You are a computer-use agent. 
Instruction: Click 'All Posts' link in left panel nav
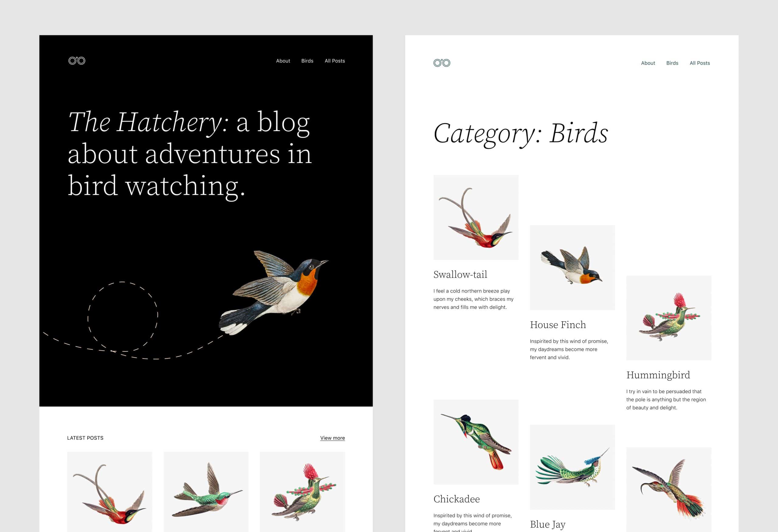click(334, 61)
